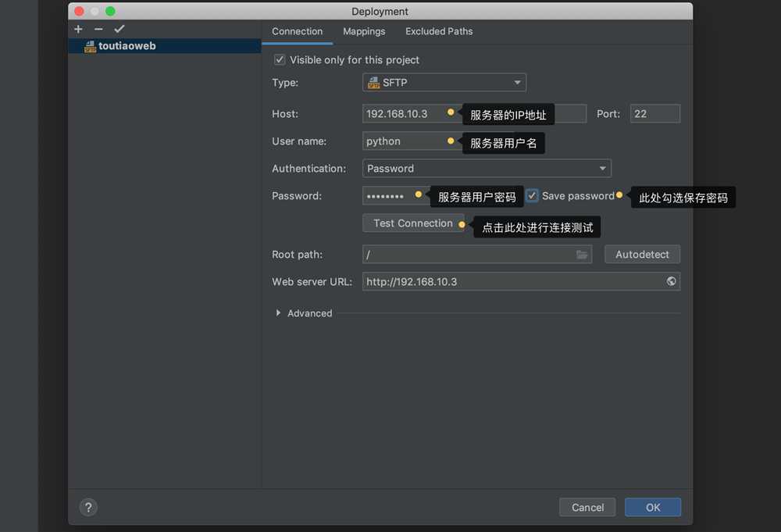Click the Root path input field
Image resolution: width=781 pixels, height=532 pixels.
(477, 255)
